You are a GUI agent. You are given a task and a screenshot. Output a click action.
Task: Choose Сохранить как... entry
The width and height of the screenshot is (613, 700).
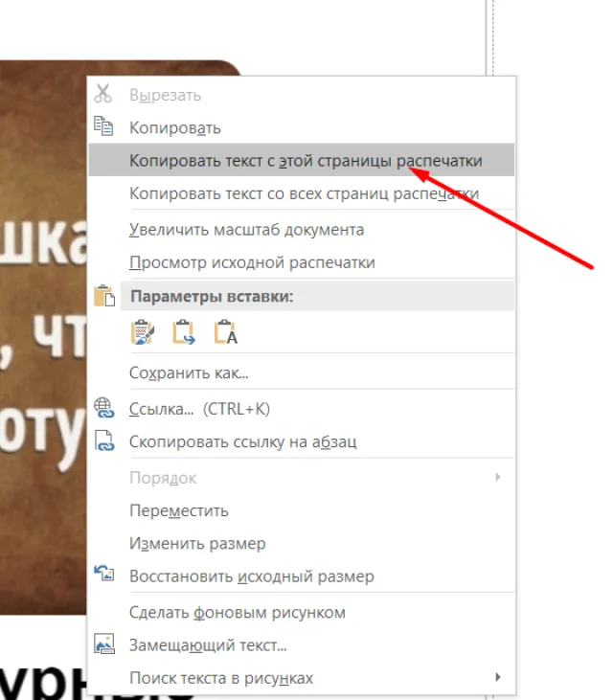click(x=302, y=373)
